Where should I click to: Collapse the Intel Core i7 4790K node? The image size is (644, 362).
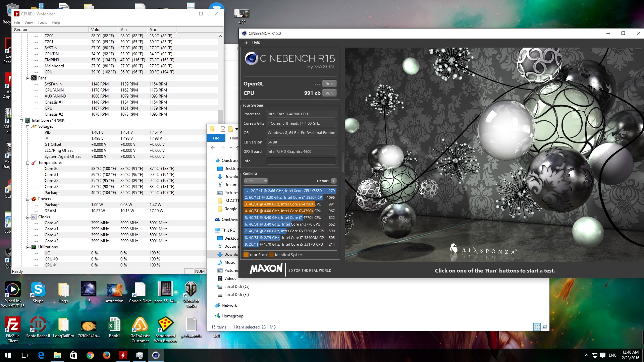(21, 120)
